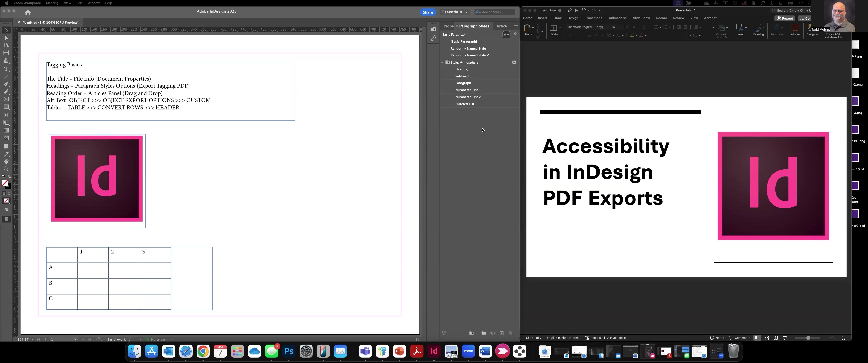Switch to the Articles panel tab
The image size is (868, 363).
[502, 26]
